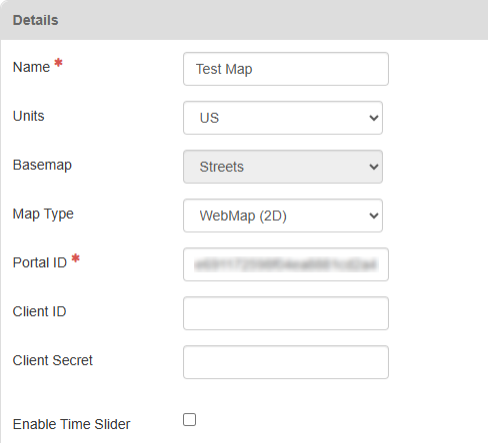Click the Portal ID label text
The width and height of the screenshot is (488, 443).
(x=40, y=263)
